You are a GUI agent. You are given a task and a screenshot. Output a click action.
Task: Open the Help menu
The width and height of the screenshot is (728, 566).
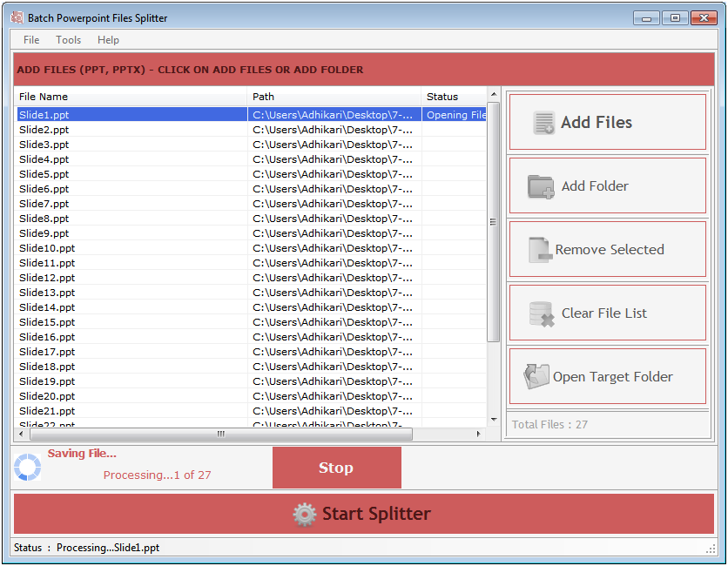coord(108,40)
